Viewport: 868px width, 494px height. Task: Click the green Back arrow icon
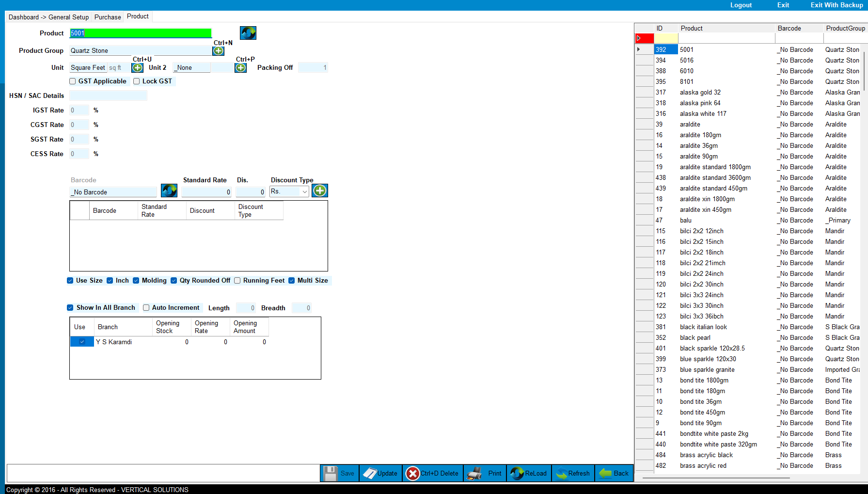605,473
